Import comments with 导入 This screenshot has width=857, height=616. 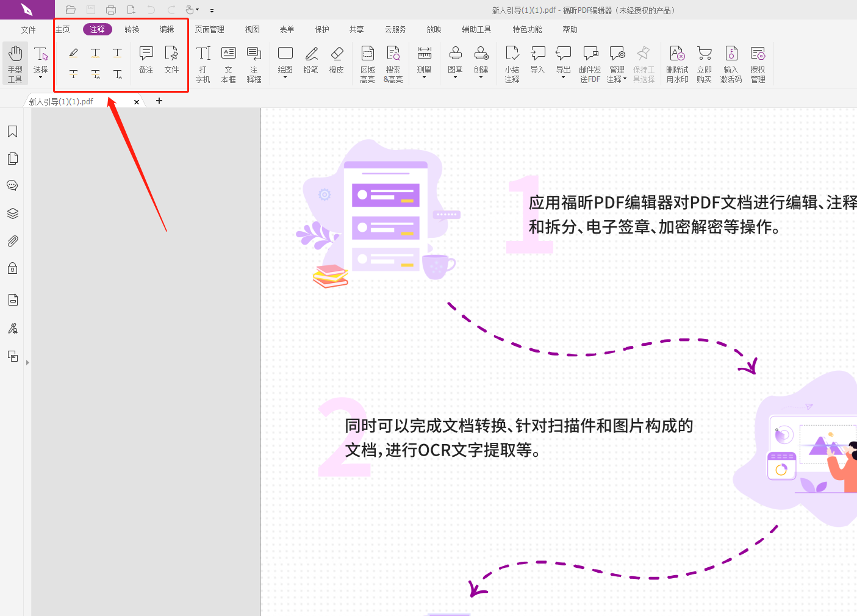(537, 60)
